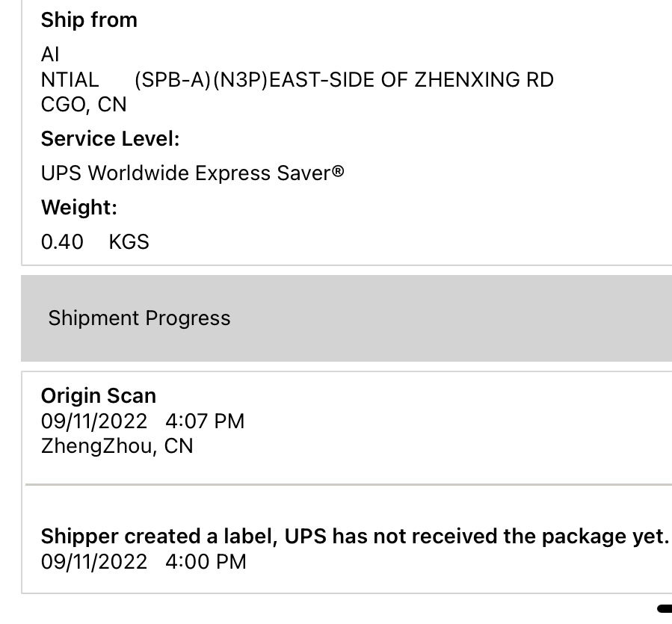Click the Ship from heading
This screenshot has height=624, width=672.
pos(89,20)
